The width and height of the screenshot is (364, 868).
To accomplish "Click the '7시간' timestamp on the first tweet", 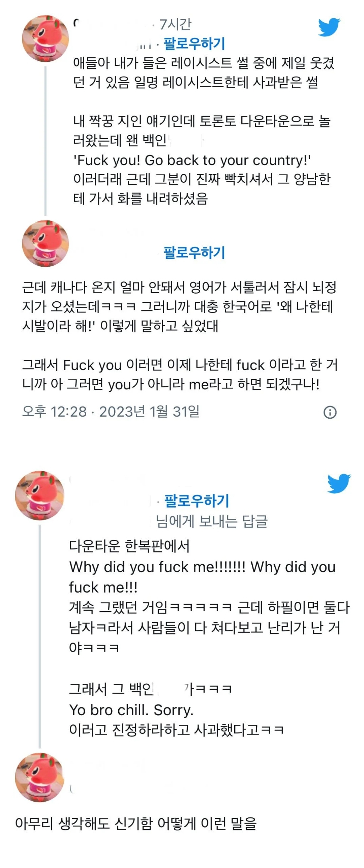I will coord(175,24).
